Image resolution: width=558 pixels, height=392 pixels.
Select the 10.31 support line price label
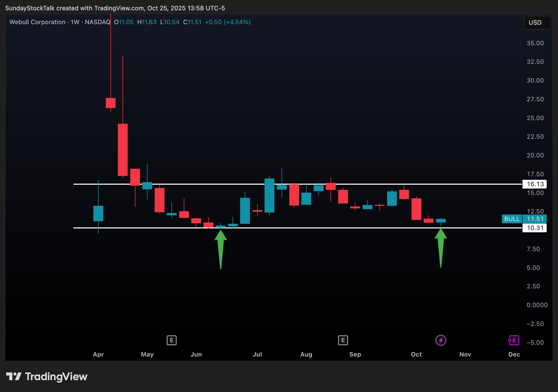click(x=535, y=228)
